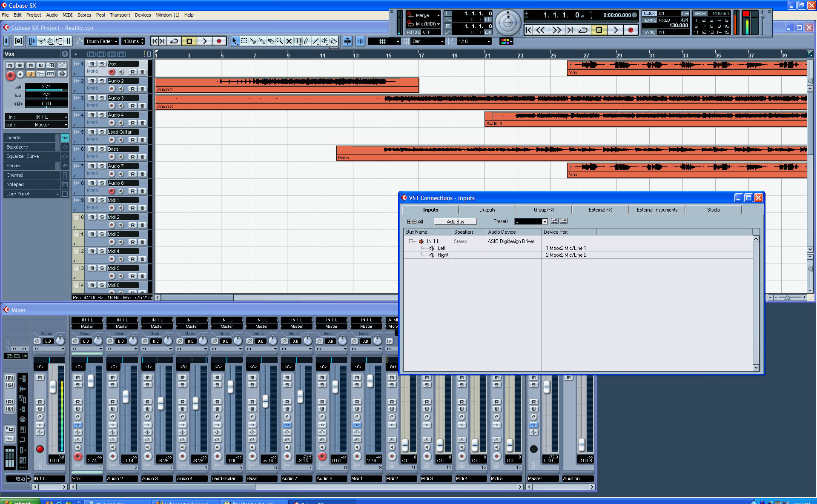Open the Project menu

(34, 15)
